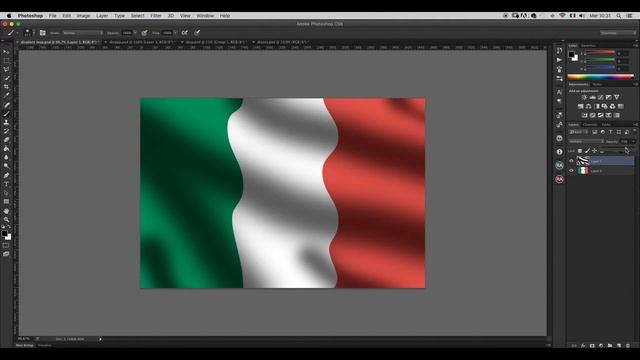The image size is (640, 360).
Task: Select the Eyedropper tool
Action: pos(6,95)
